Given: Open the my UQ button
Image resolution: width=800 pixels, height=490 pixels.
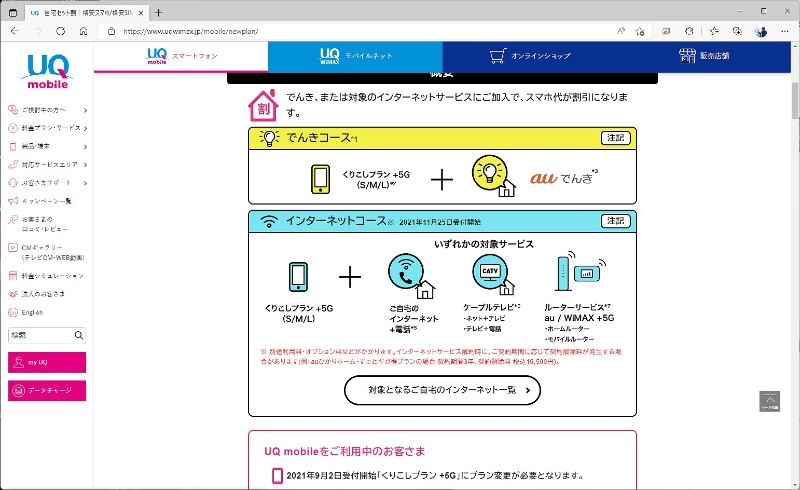Looking at the screenshot, I should [x=47, y=362].
